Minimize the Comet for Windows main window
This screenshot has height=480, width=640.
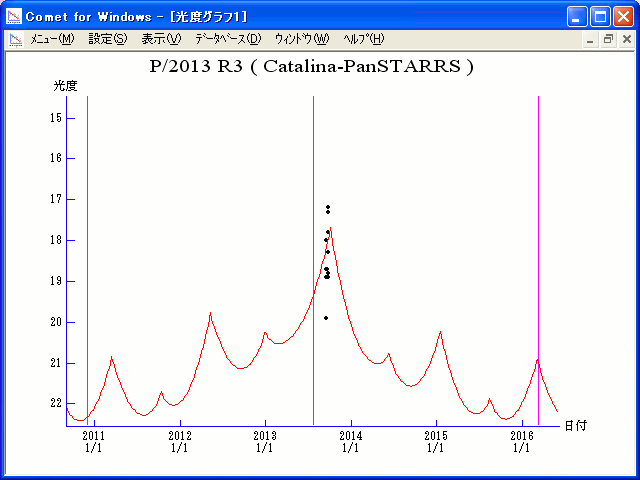click(577, 17)
